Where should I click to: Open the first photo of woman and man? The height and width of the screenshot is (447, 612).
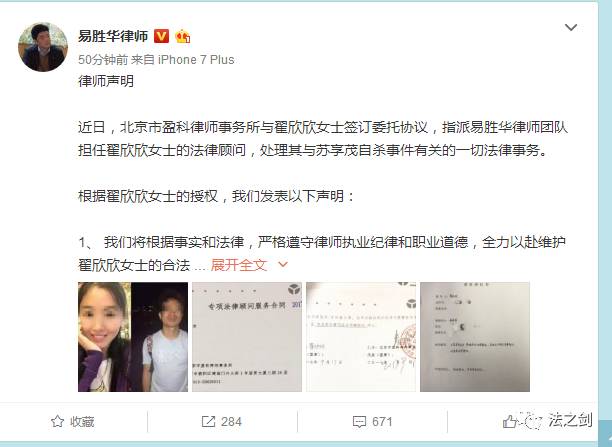(x=133, y=337)
